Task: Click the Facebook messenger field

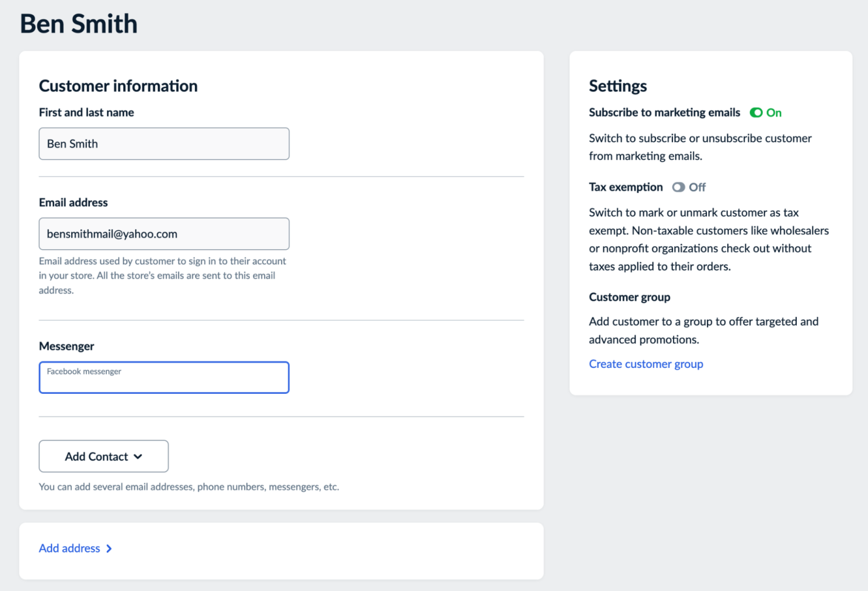Action: pos(164,377)
